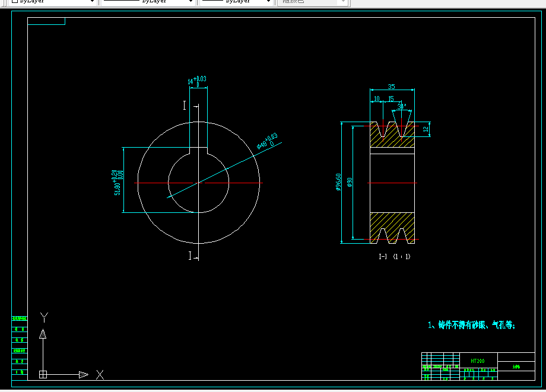Click the X axis label of UCS icon
This screenshot has width=546, height=392.
point(100,375)
